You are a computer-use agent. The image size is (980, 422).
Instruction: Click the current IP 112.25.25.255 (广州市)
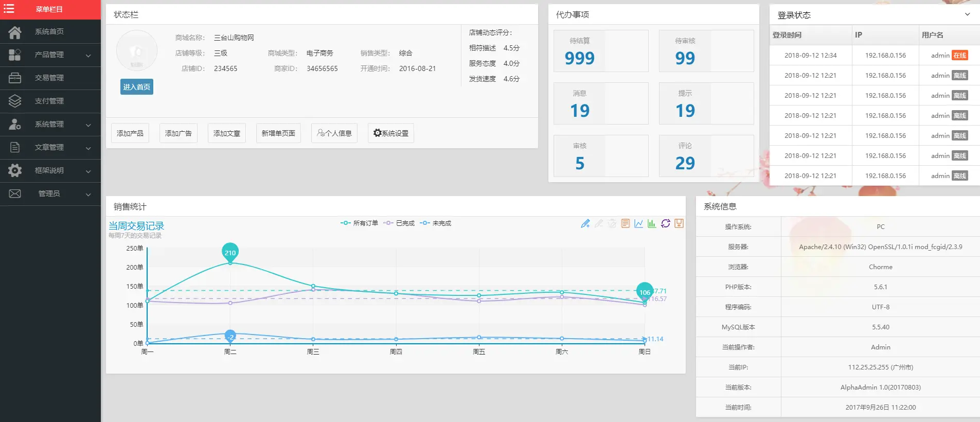click(x=881, y=367)
